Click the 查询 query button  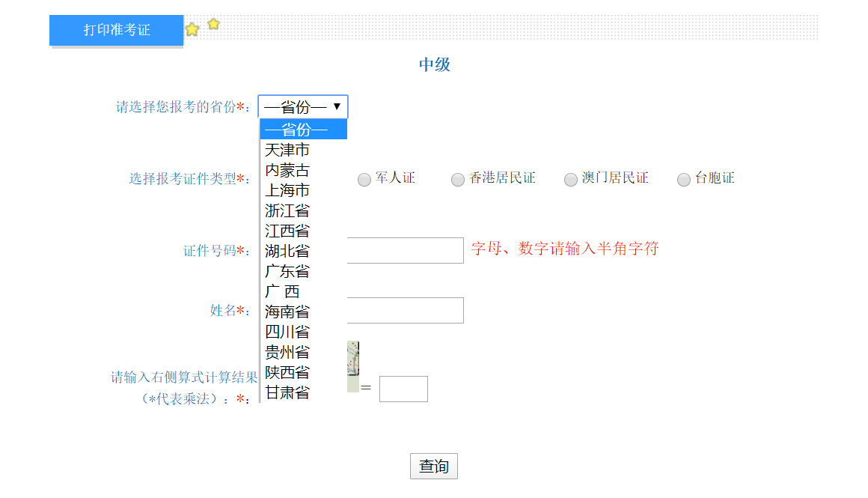pos(433,466)
